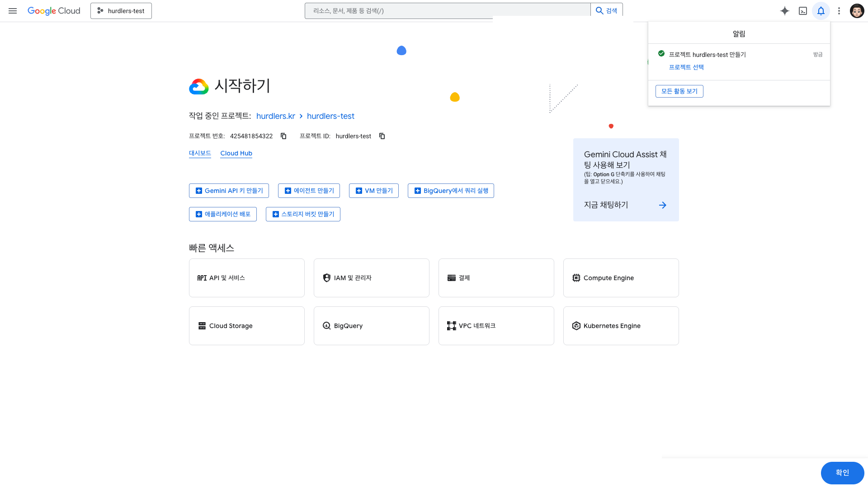Click the Google Cloud logo

[54, 11]
